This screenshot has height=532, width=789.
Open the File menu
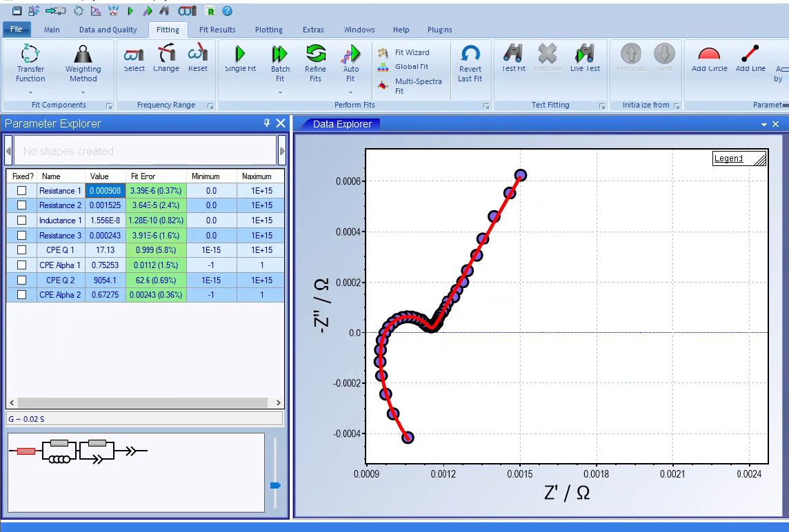click(17, 29)
